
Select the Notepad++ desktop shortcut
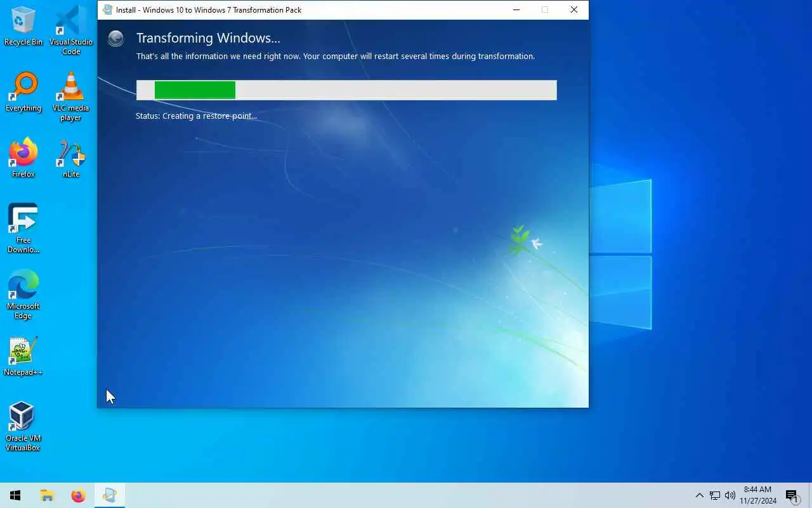(23, 356)
